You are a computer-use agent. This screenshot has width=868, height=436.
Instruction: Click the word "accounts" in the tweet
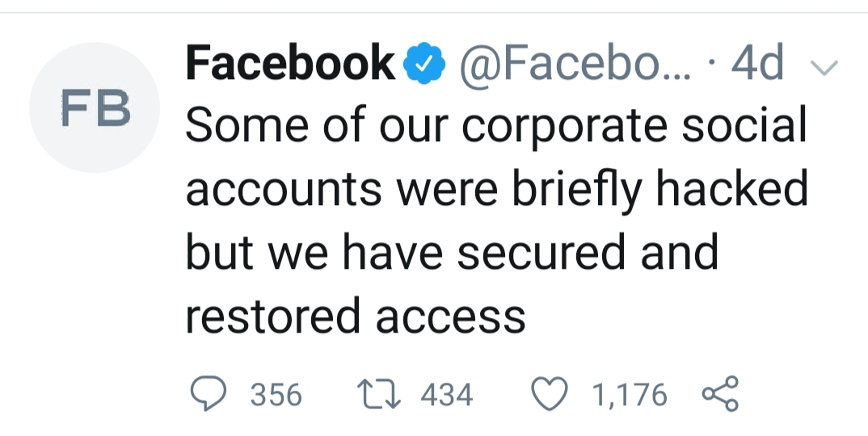coord(284,190)
